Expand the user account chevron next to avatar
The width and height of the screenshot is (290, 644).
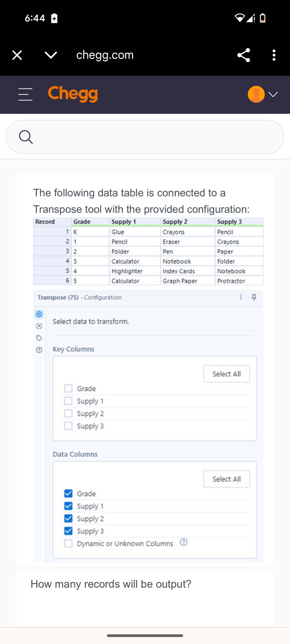(273, 94)
